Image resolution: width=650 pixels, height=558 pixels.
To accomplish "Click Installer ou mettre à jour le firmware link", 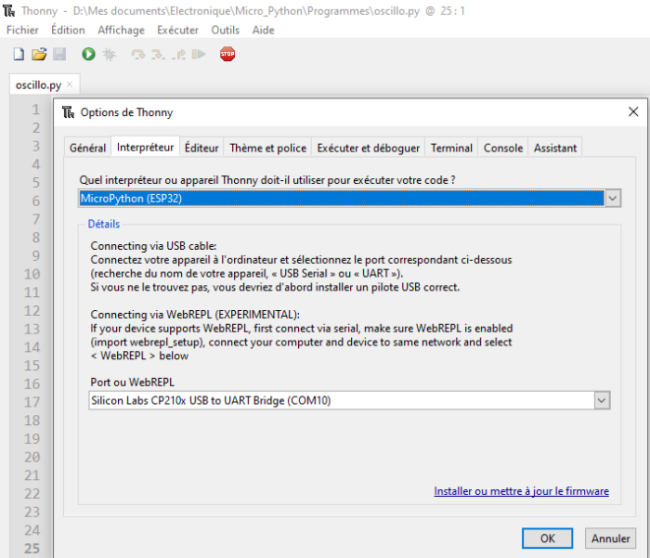I will pyautogui.click(x=521, y=491).
